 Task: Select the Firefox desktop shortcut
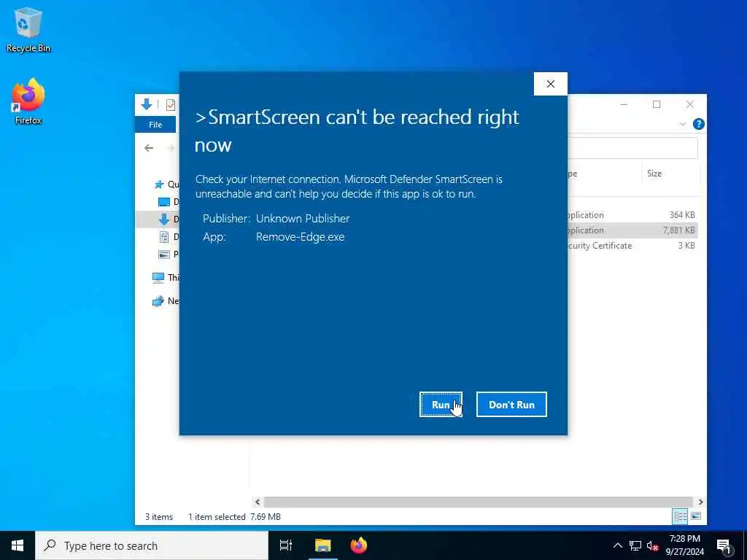point(28,101)
